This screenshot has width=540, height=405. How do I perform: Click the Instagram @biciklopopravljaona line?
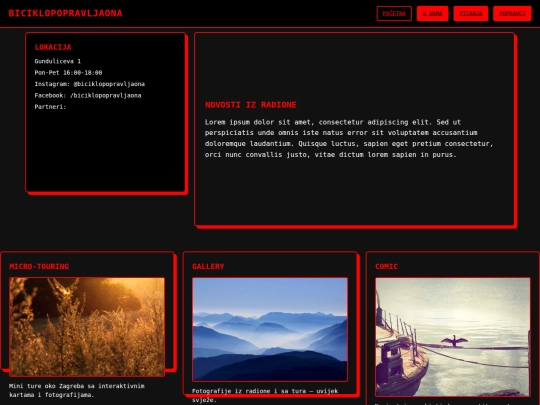[90, 84]
